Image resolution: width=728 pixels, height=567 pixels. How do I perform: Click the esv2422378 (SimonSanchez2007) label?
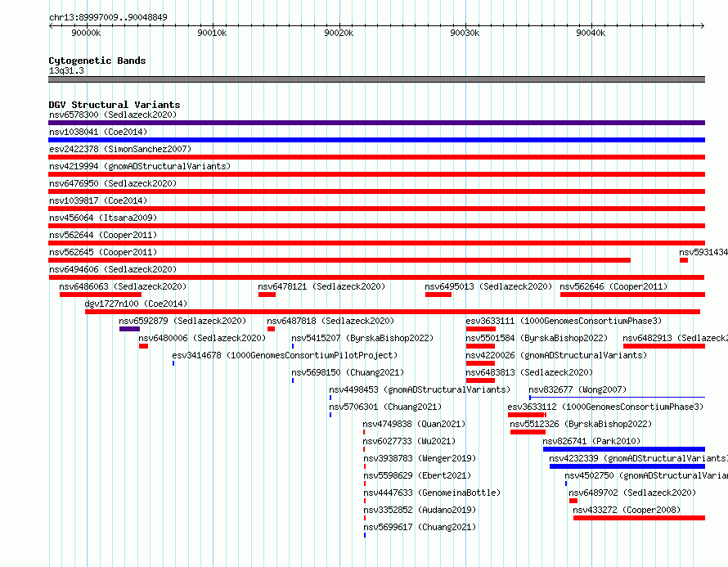(120, 149)
